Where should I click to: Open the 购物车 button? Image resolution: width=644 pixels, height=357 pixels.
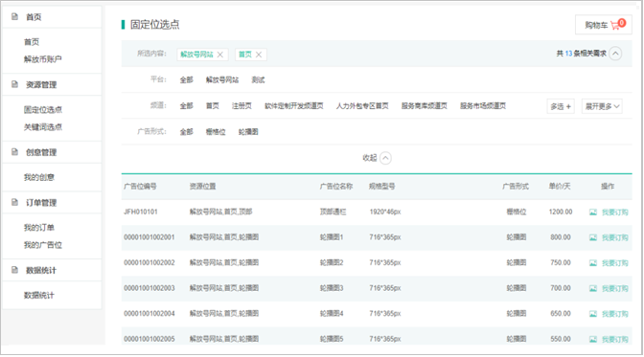coord(604,25)
